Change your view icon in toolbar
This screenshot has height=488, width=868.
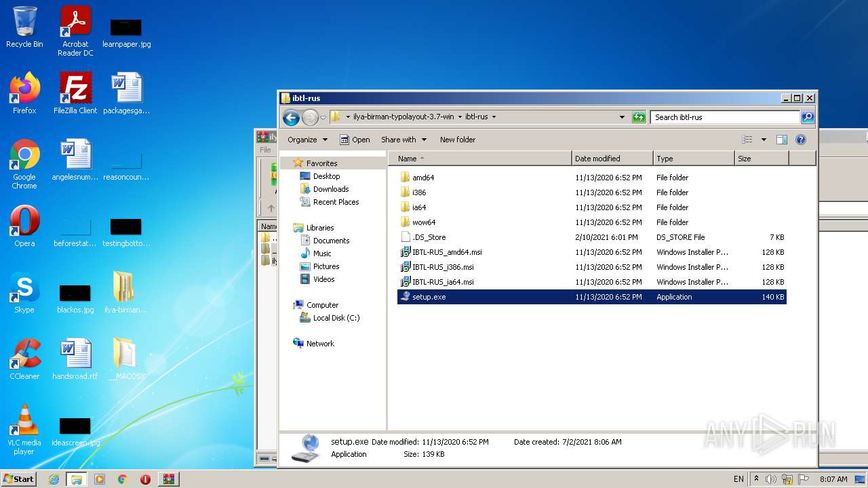click(747, 140)
